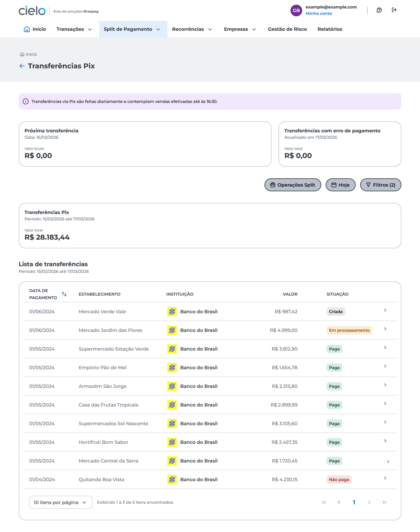Click the Cielo logo
Screen dimensions: 420x532
tap(32, 10)
